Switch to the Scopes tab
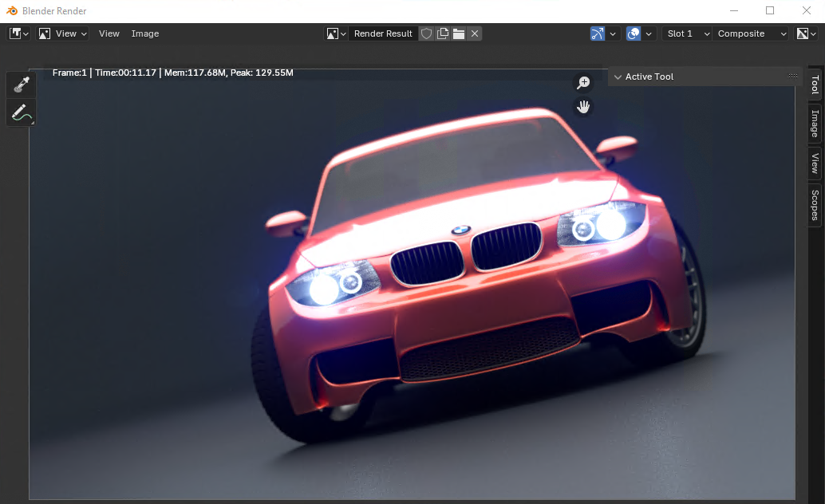825x504 pixels. tap(812, 204)
